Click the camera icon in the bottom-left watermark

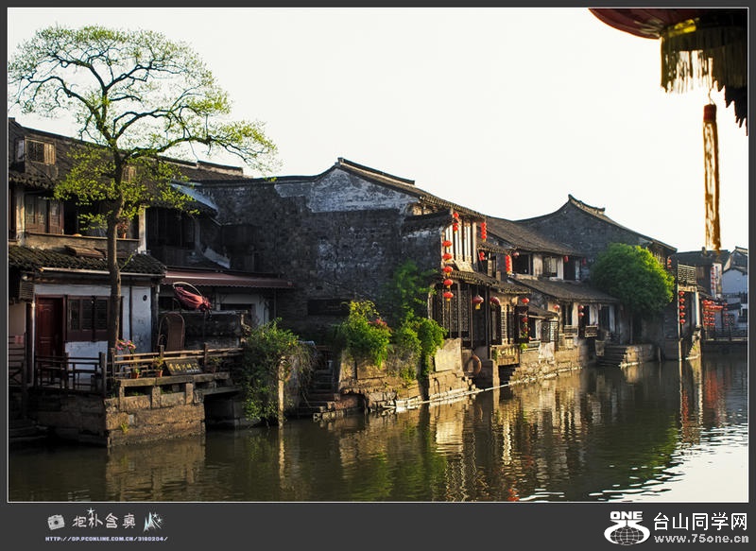click(x=56, y=522)
